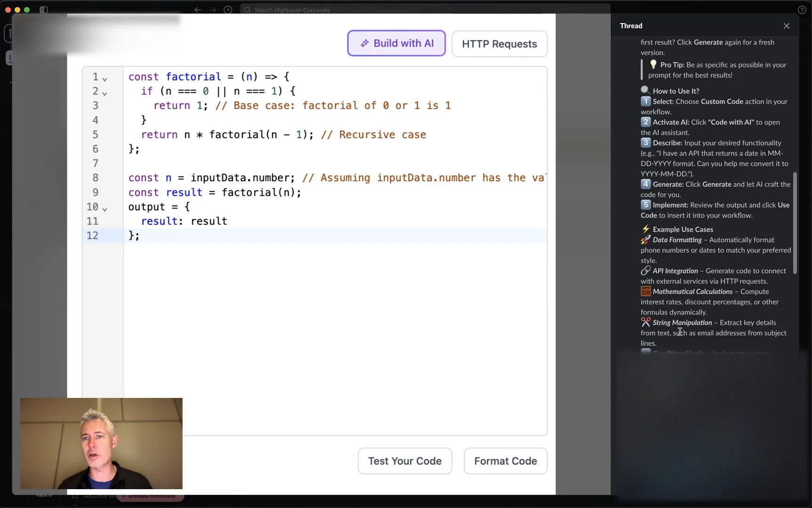
Task: Click the Thread panel scrollbar
Action: tap(795, 222)
